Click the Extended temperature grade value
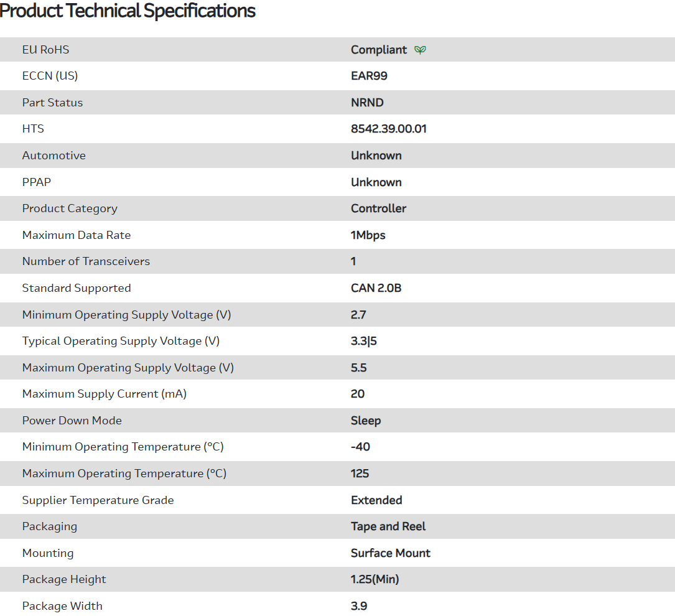675x616 pixels. pyautogui.click(x=376, y=500)
